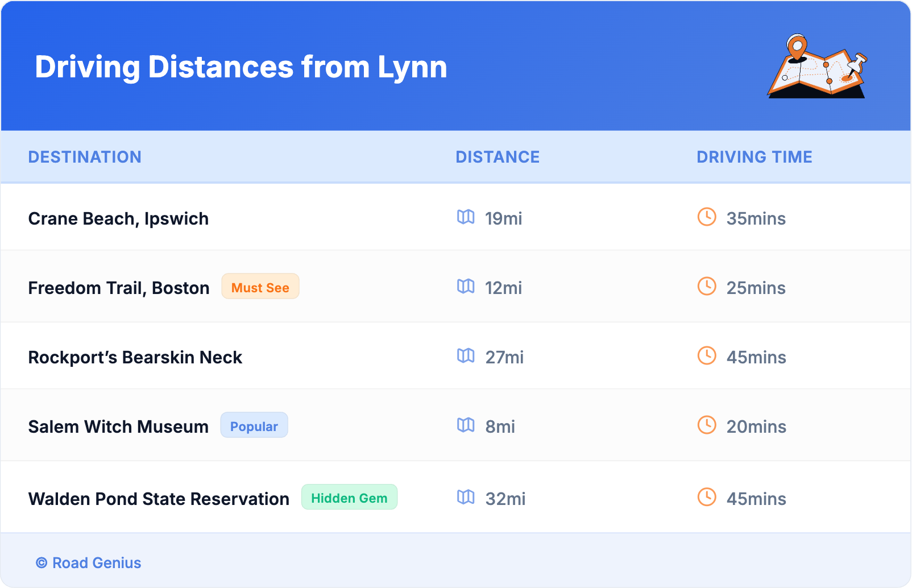This screenshot has width=912, height=588.
Task: Select the Must See badge
Action: coord(260,287)
